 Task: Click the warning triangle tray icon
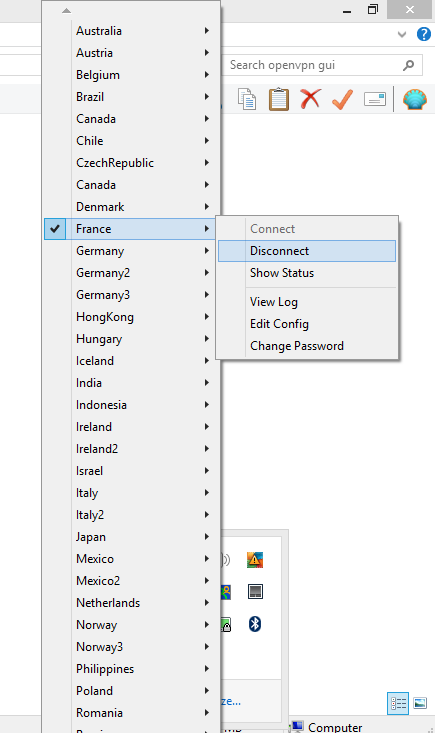click(255, 560)
